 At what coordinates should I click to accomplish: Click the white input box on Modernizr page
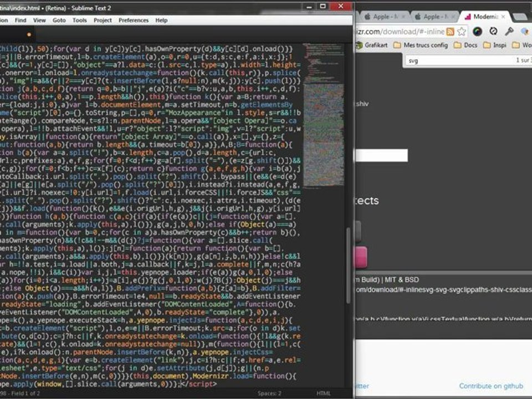[381, 155]
